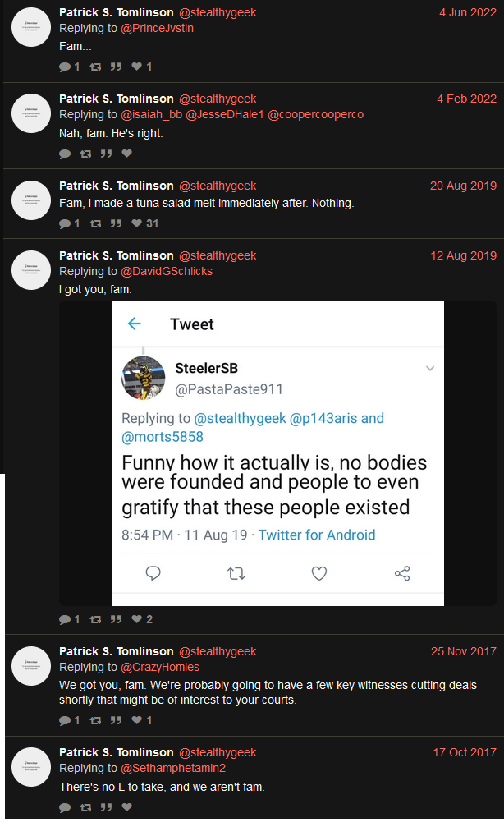The width and height of the screenshot is (504, 836).
Task: Click reply icon on 4 Jun 2022 tweet
Action: (x=65, y=67)
